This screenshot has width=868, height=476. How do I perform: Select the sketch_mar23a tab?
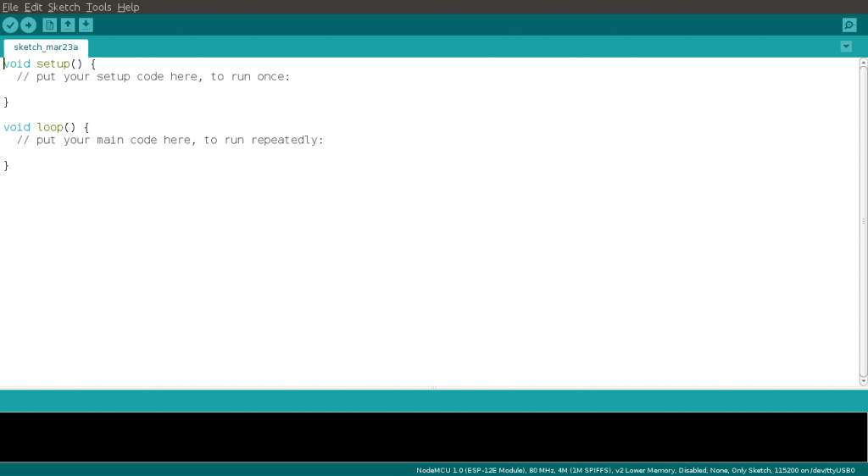46,47
